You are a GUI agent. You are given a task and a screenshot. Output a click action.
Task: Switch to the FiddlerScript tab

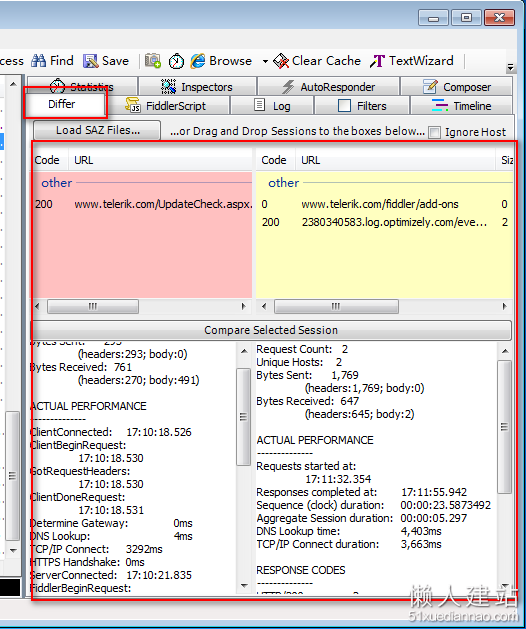[166, 106]
